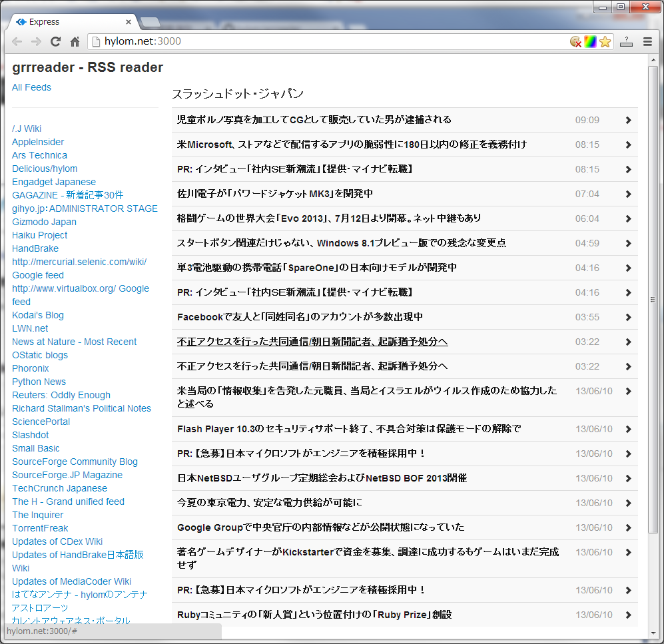The height and width of the screenshot is (644, 664).
Task: Reload the page with refresh icon
Action: 56,41
